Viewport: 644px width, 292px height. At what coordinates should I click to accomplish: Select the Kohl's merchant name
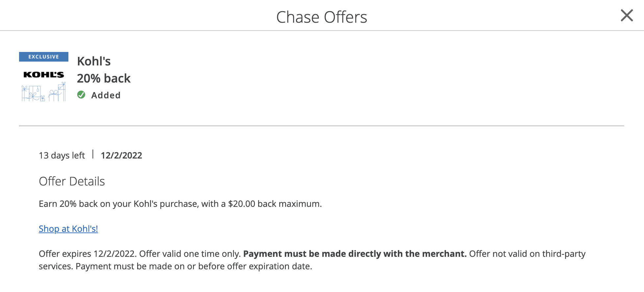94,61
